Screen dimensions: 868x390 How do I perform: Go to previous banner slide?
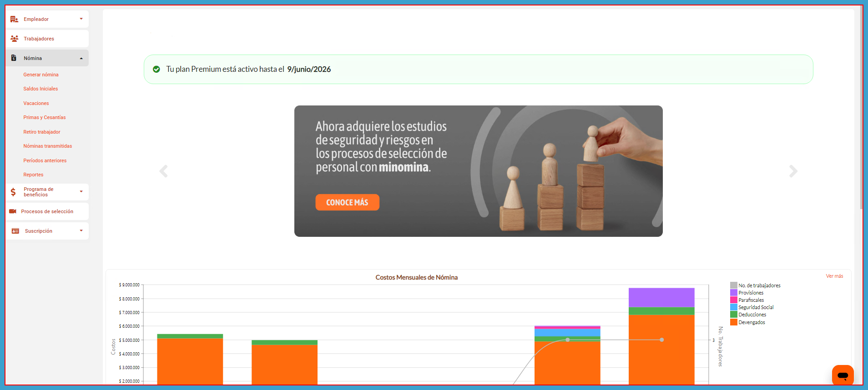pos(164,171)
